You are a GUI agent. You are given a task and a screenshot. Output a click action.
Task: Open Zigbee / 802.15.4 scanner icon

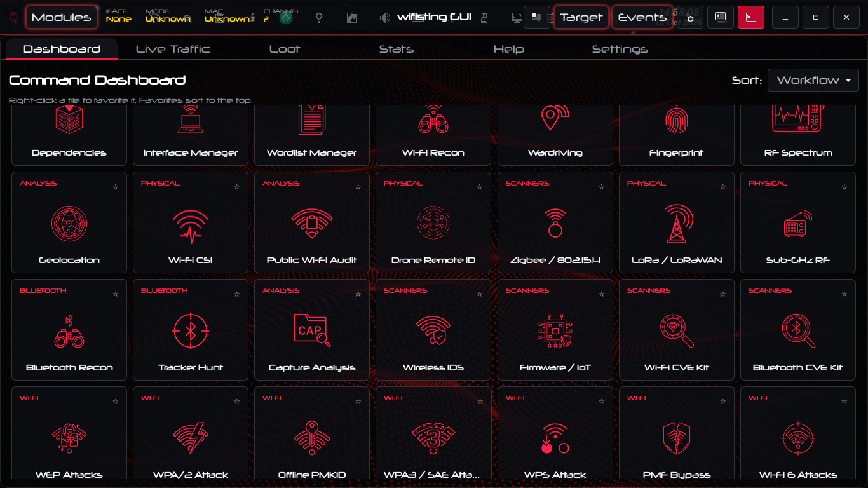555,222
